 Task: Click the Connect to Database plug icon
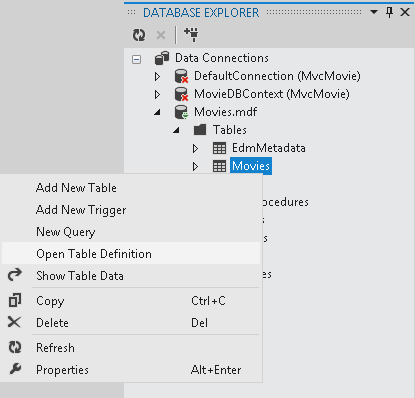point(191,34)
